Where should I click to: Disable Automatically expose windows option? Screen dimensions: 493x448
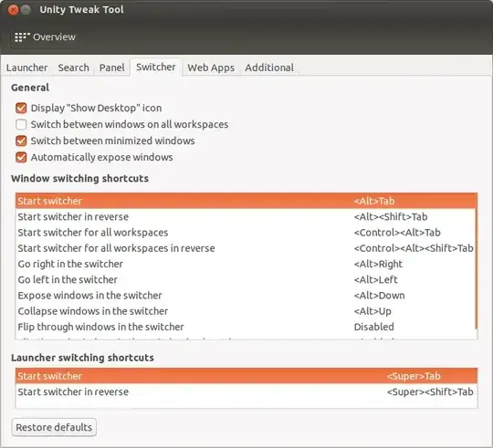tap(21, 157)
